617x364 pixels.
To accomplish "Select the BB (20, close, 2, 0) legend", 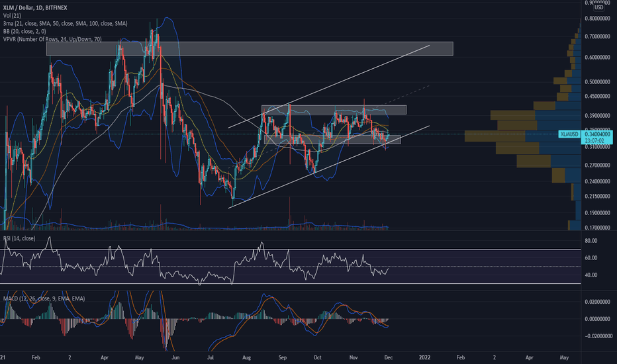I will pyautogui.click(x=24, y=31).
